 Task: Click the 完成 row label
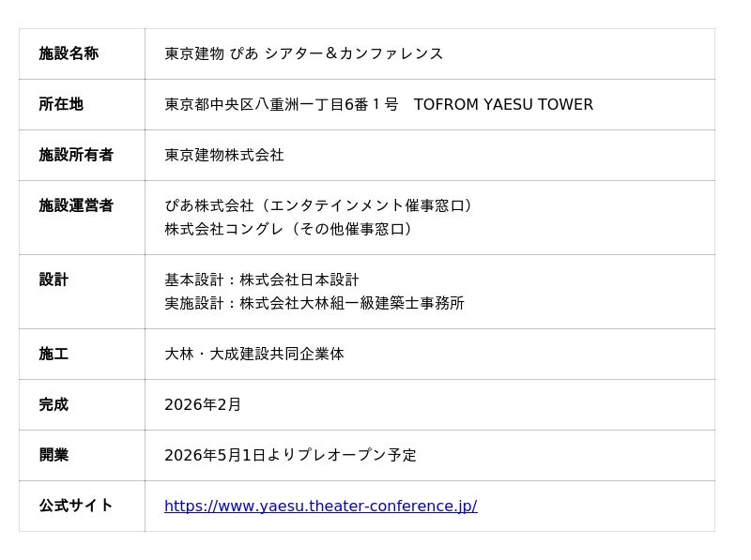click(x=54, y=404)
